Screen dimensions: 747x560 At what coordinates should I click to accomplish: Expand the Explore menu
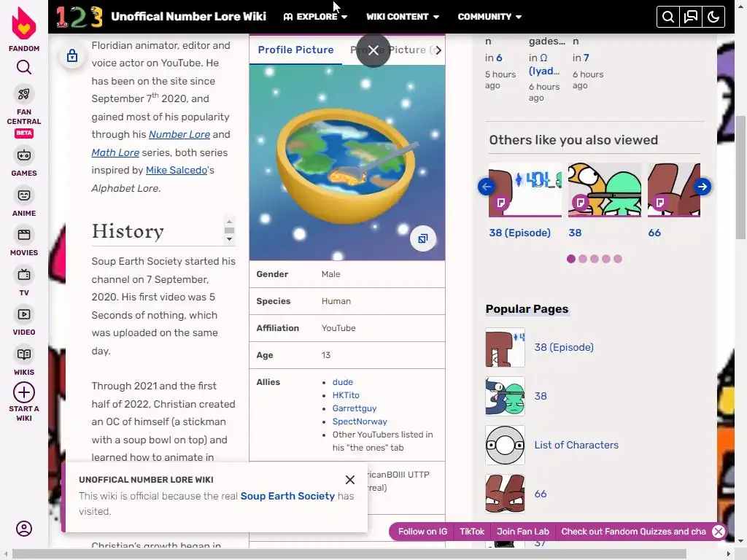(x=315, y=17)
